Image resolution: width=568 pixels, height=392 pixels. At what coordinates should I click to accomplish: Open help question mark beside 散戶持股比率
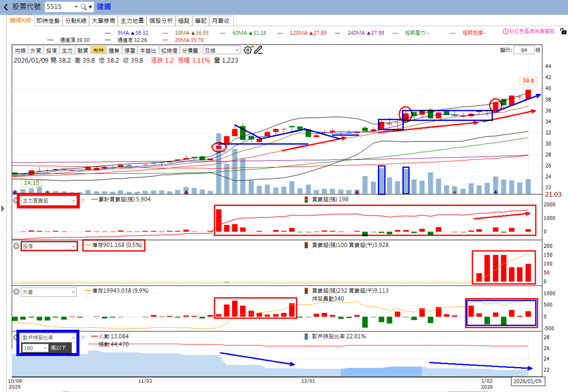pyautogui.click(x=83, y=338)
